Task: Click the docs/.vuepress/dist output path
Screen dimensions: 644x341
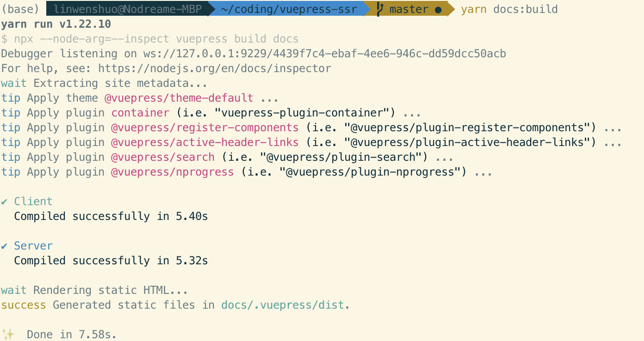Action: click(283, 305)
